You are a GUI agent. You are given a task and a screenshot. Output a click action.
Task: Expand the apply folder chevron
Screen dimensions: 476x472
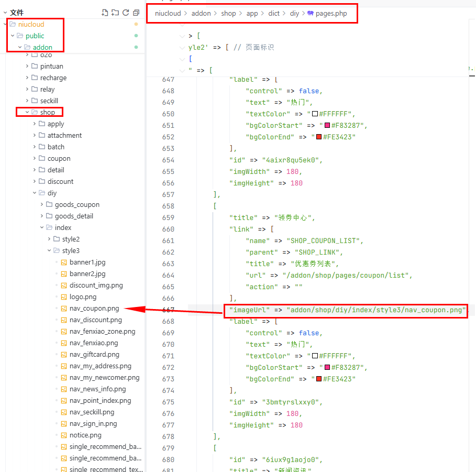pos(35,124)
